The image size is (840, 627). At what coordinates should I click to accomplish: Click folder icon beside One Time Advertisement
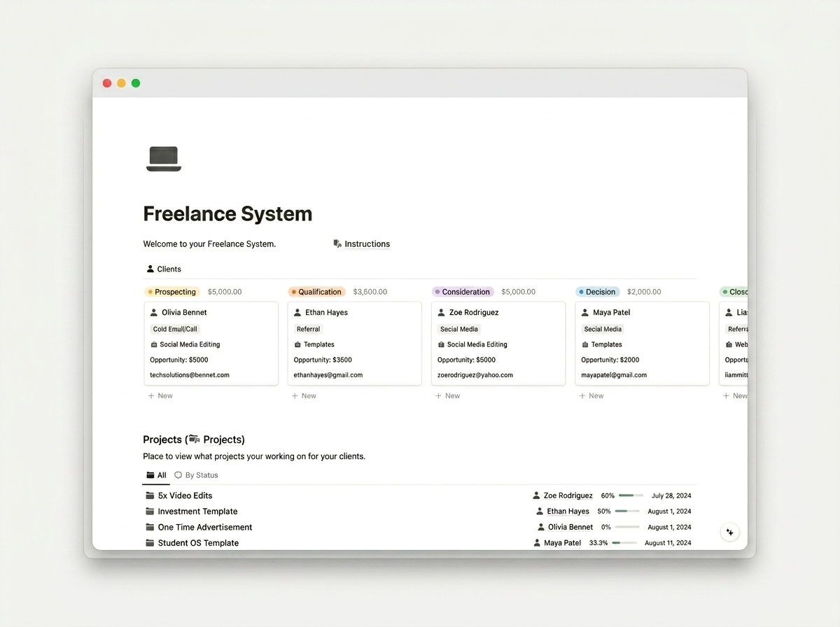pos(150,528)
